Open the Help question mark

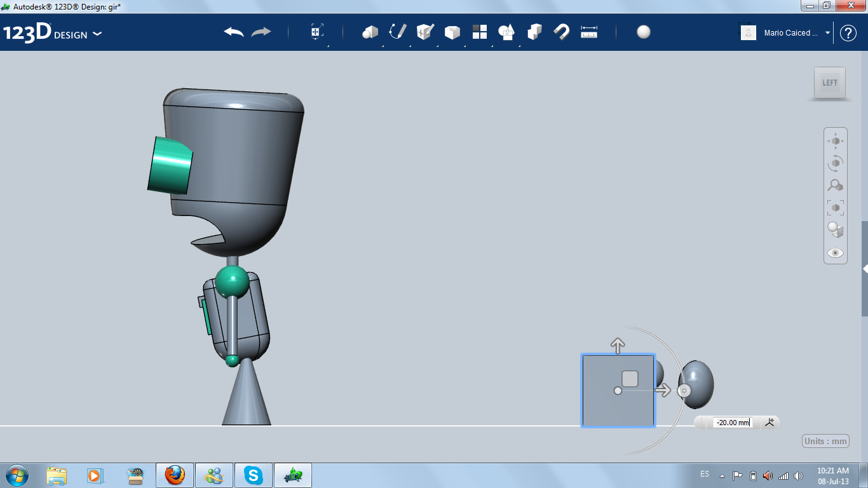pyautogui.click(x=848, y=33)
